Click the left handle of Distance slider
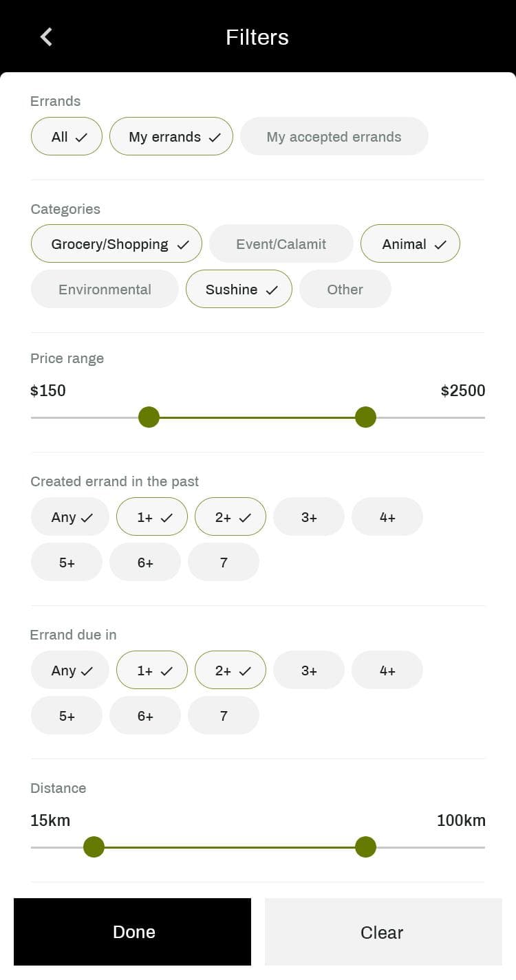Image resolution: width=516 pixels, height=980 pixels. click(94, 847)
